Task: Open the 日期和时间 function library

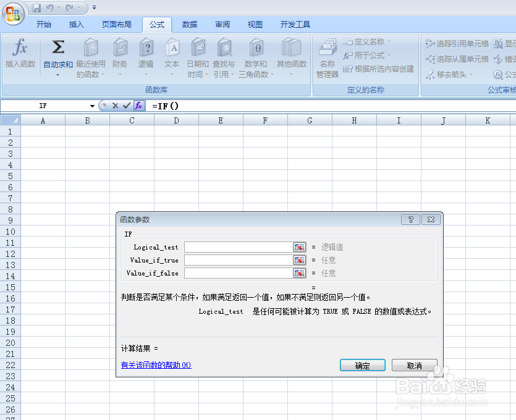Action: pyautogui.click(x=198, y=58)
